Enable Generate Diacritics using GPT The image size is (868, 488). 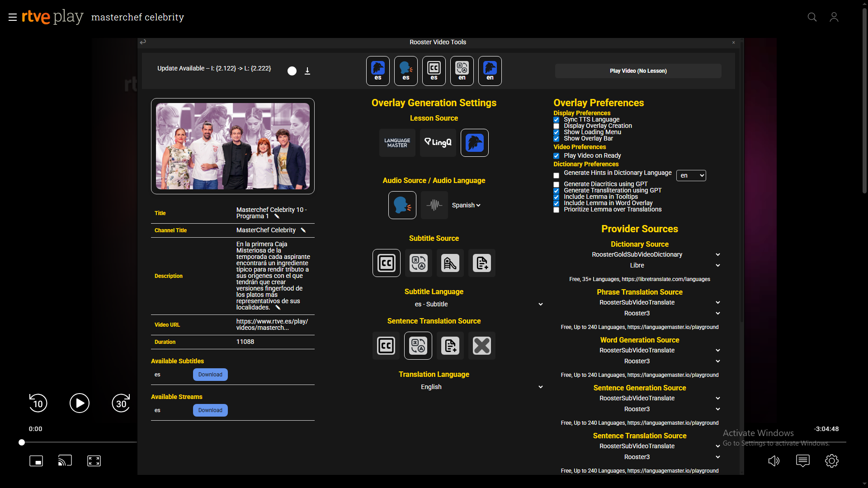coord(556,184)
